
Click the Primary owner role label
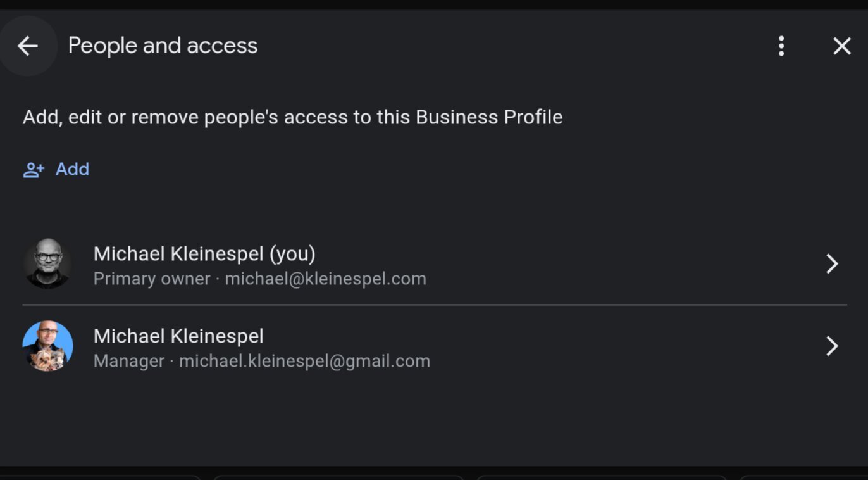click(x=152, y=279)
